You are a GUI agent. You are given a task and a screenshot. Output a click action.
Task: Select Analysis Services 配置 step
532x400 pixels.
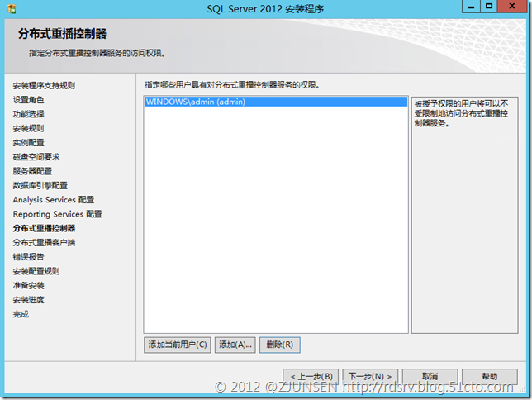54,200
